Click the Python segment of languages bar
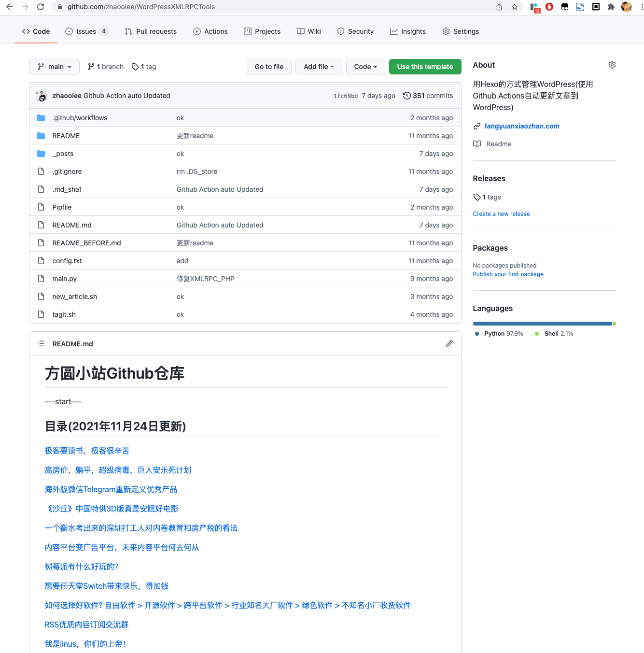Image resolution: width=644 pixels, height=653 pixels. (542, 324)
